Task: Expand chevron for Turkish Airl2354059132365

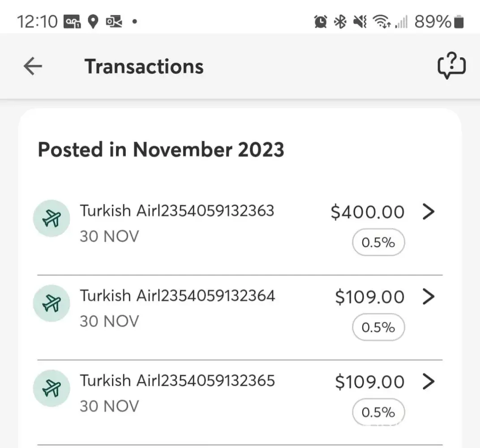Action: point(429,382)
